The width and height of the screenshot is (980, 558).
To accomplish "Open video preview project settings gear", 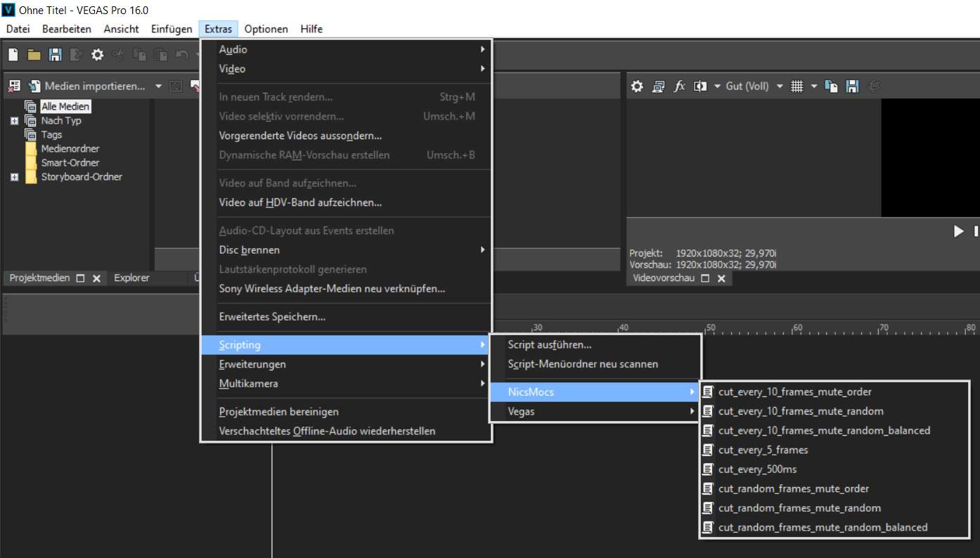I will [637, 86].
